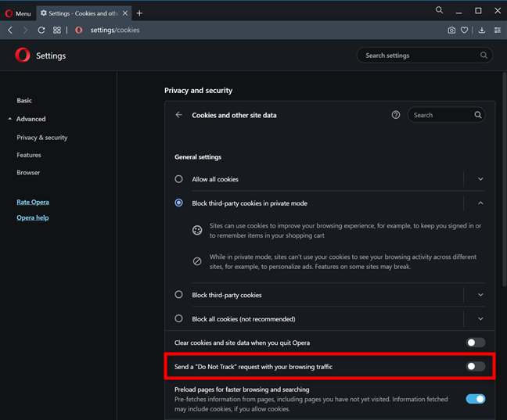
Task: Open a new tab with plus icon
Action: [139, 13]
